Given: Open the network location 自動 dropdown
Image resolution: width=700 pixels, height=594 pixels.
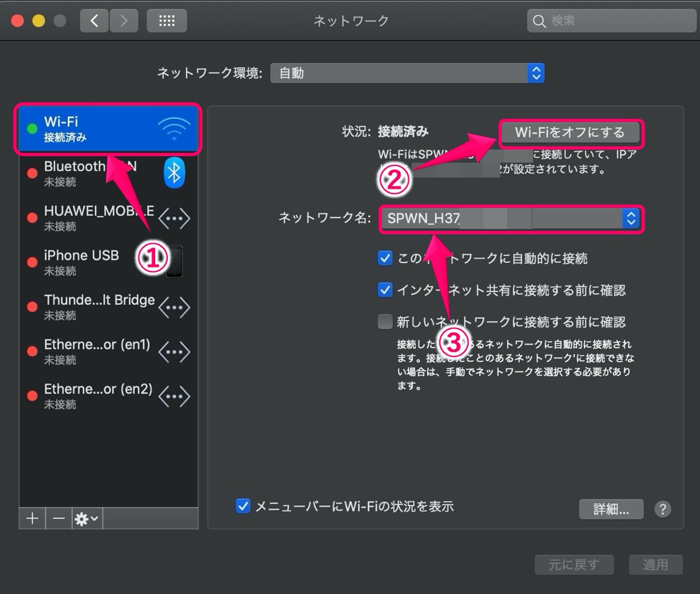Looking at the screenshot, I should pos(407,73).
